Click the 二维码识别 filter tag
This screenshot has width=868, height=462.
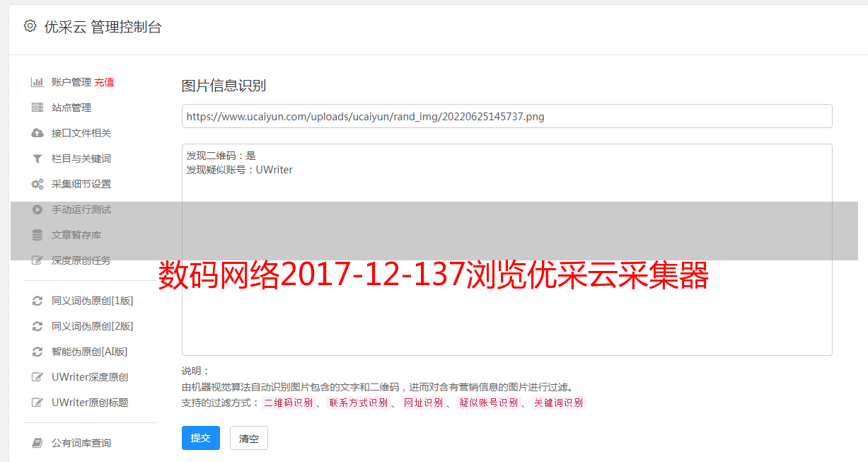click(x=289, y=403)
